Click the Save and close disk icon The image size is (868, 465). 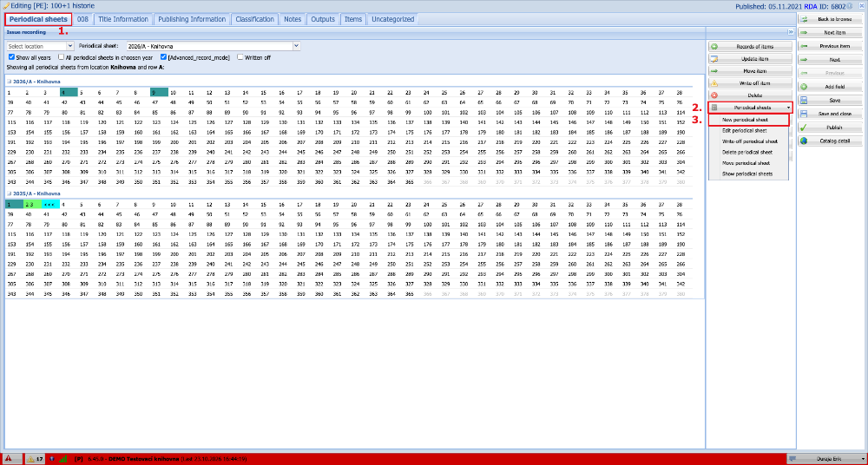click(x=804, y=114)
